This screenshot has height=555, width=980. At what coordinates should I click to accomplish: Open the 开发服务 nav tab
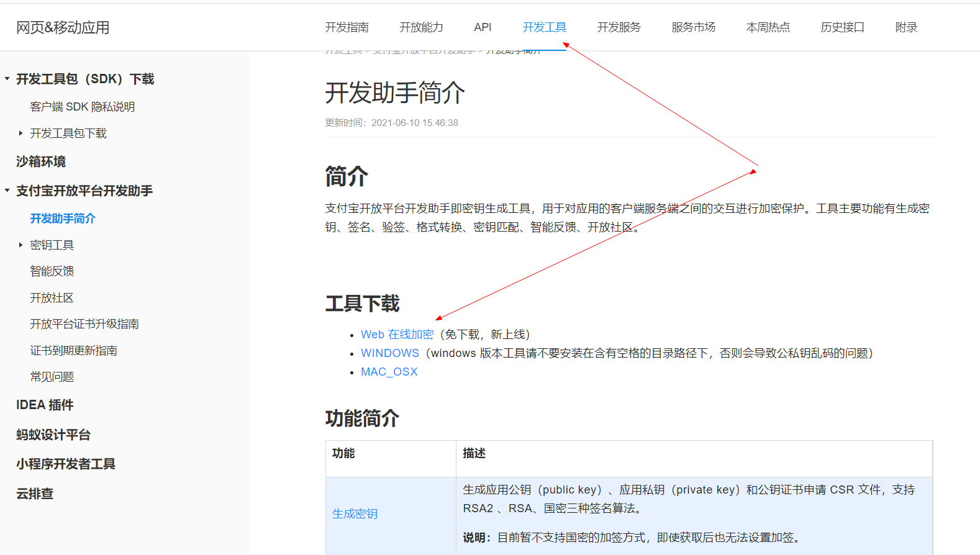pos(619,27)
